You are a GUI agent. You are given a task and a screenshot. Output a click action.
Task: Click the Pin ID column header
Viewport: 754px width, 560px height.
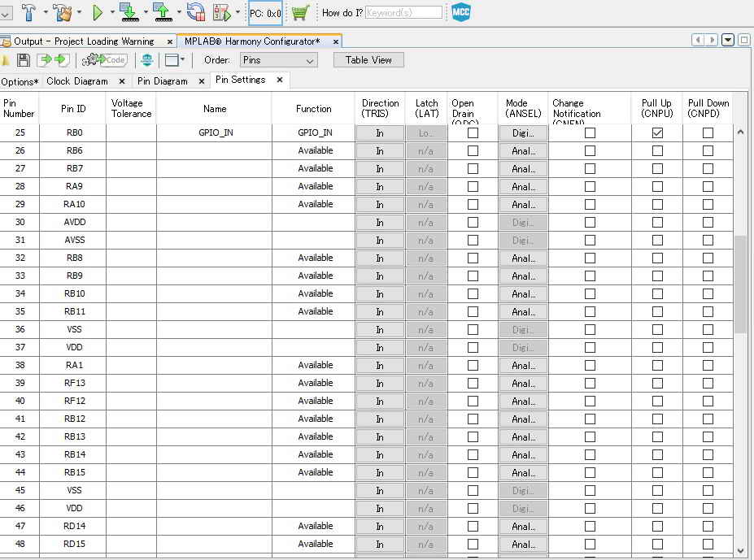pyautogui.click(x=73, y=109)
